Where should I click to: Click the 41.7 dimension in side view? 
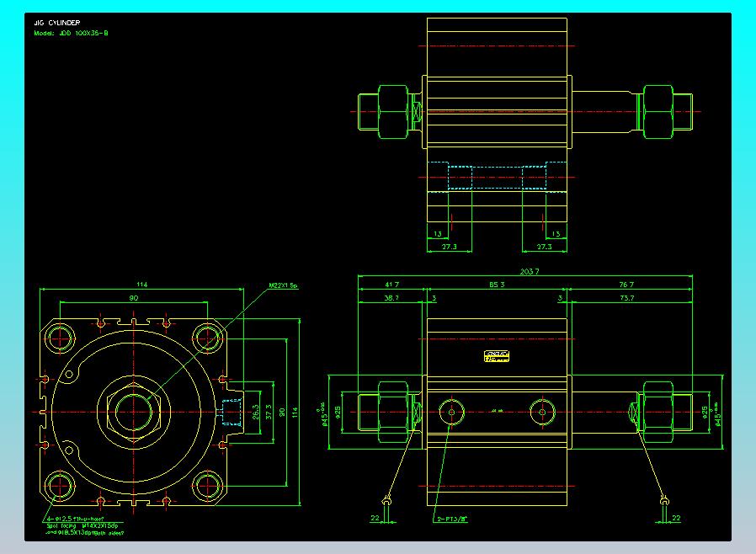391,285
